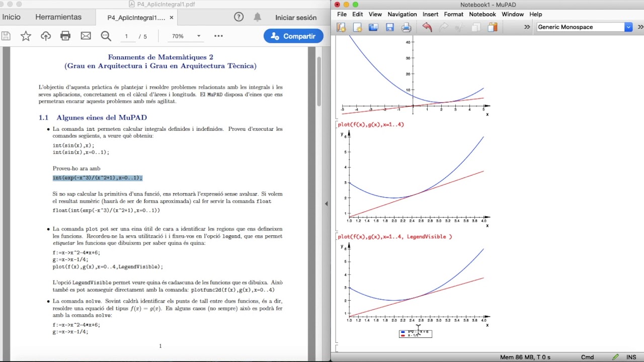This screenshot has height=362, width=644.
Task: Click the save icon in Acrobat toolbar
Action: 6,36
